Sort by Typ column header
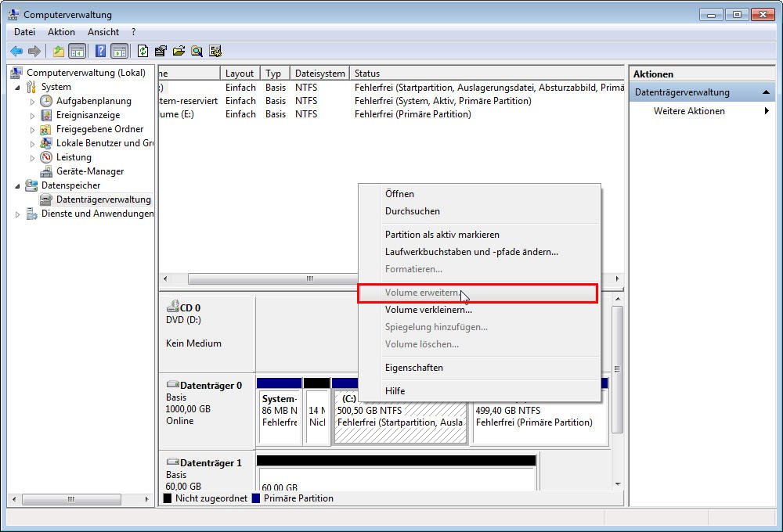The image size is (783, 532). point(275,74)
